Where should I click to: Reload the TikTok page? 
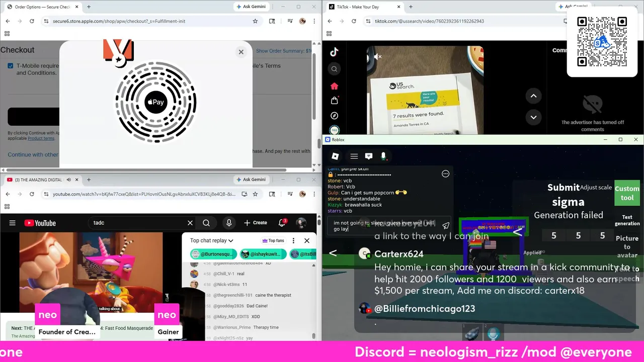(354, 21)
